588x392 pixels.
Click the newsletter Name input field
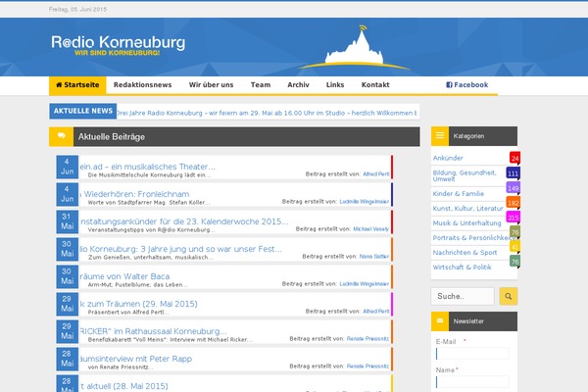[x=472, y=382]
